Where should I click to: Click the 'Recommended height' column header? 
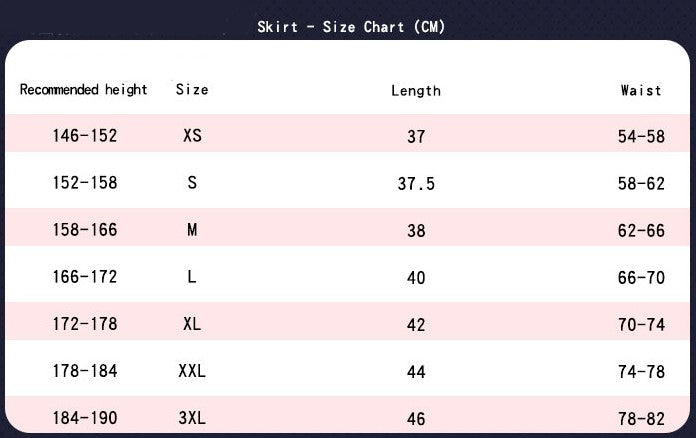[84, 90]
